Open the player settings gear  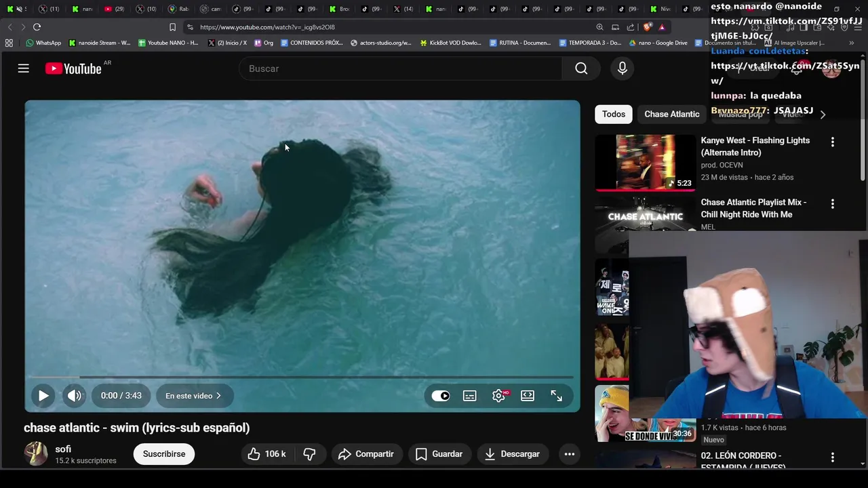tap(498, 396)
